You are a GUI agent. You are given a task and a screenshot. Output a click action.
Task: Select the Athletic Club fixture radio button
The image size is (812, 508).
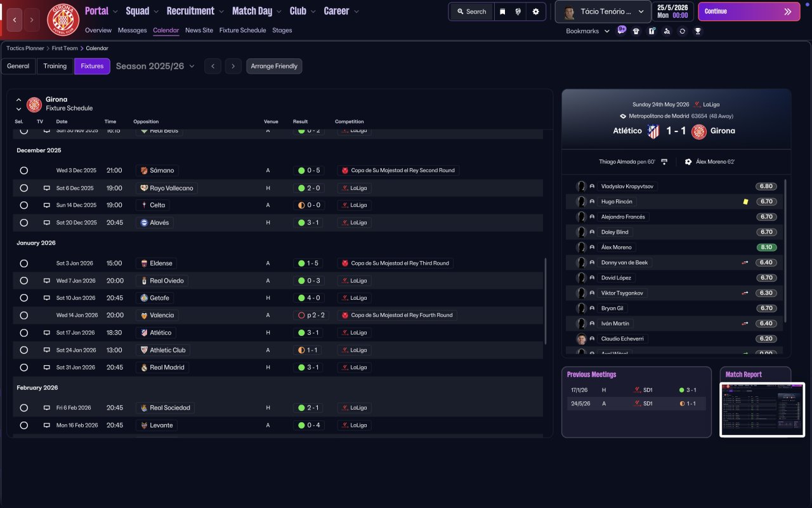24,350
